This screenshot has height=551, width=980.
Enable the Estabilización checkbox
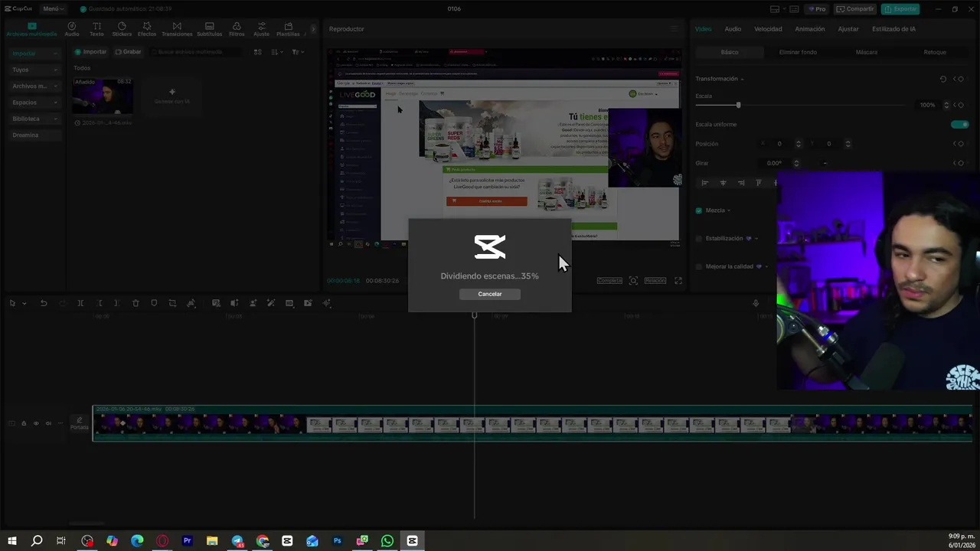tap(698, 239)
